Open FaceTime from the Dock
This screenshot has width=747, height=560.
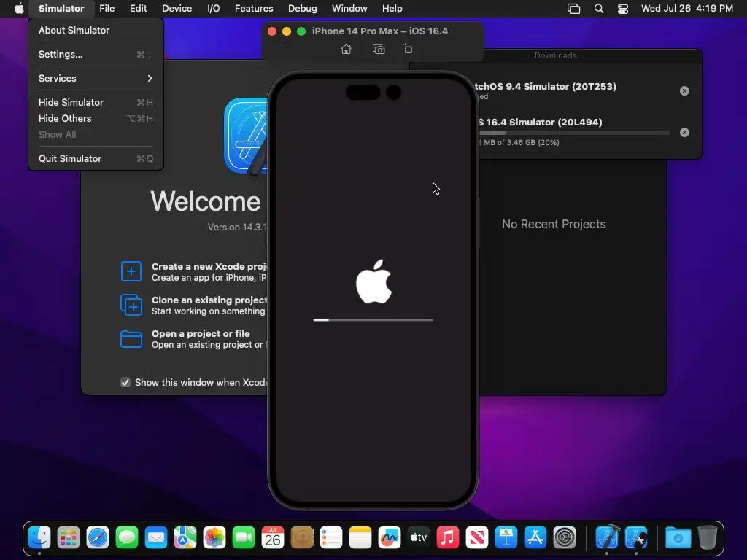244,538
